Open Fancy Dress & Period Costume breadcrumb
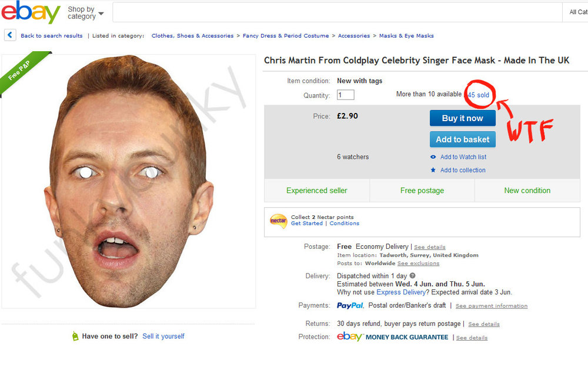 tap(286, 36)
